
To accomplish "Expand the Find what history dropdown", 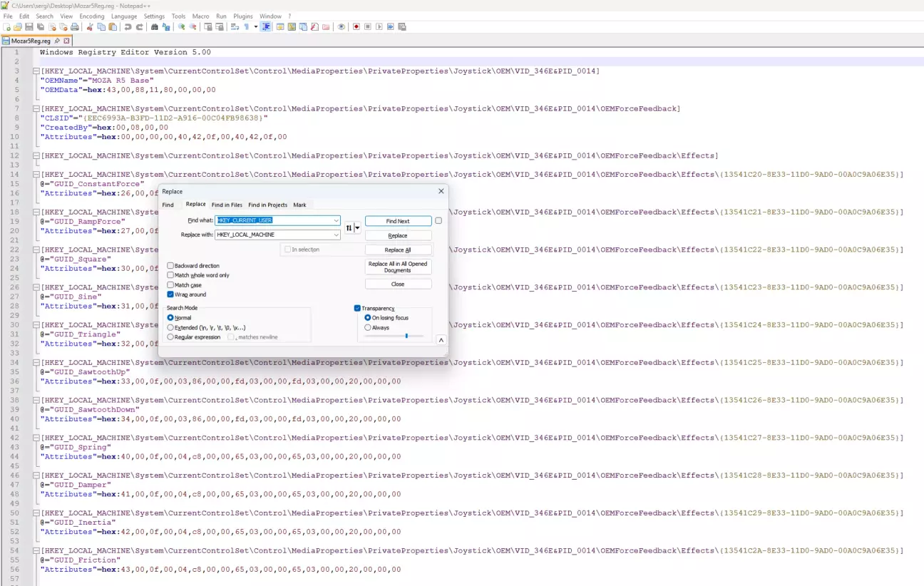I will [336, 221].
